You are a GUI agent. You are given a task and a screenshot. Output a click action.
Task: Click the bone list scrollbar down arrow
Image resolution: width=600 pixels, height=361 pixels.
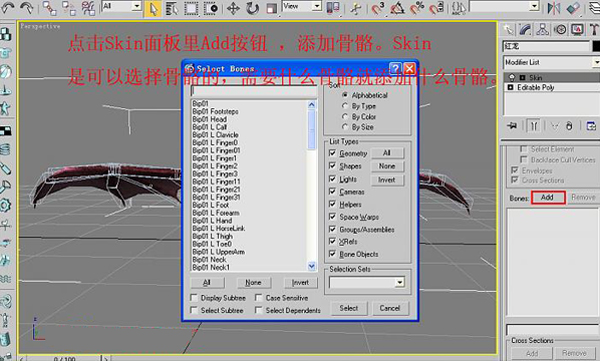click(312, 266)
